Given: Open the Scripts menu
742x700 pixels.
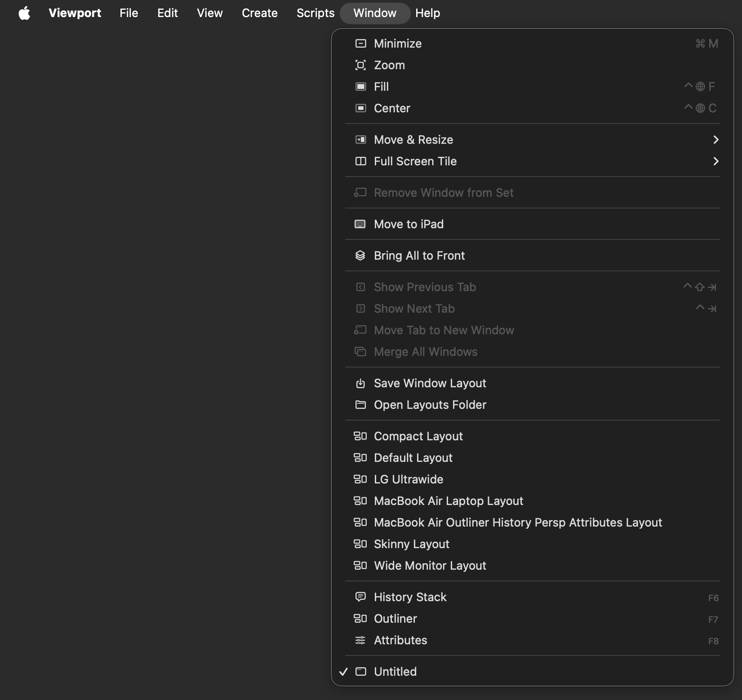Looking at the screenshot, I should (315, 13).
